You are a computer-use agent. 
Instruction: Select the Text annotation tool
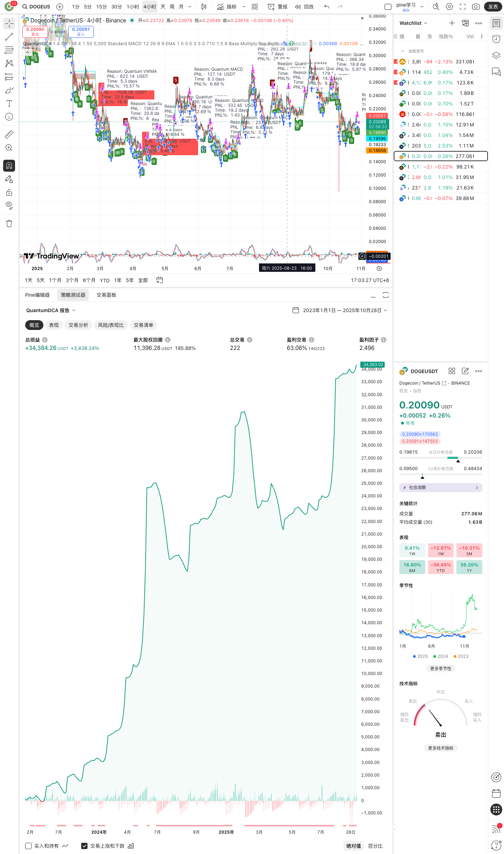(x=9, y=103)
